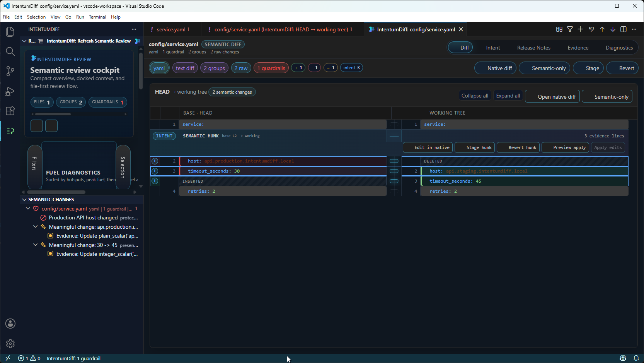644x363 pixels.
Task: Go to the next change with the down arrow
Action: tap(613, 29)
